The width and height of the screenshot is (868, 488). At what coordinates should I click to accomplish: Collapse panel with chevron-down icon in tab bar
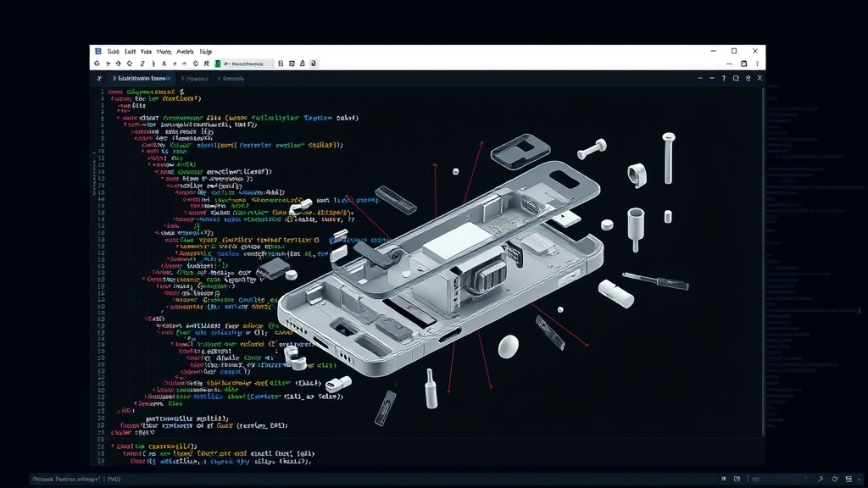(x=700, y=79)
